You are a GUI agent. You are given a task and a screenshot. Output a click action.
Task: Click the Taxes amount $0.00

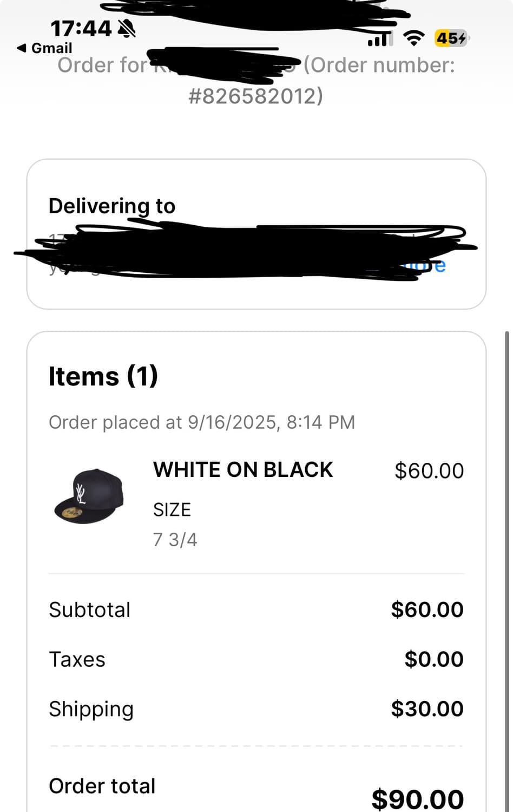[434, 659]
